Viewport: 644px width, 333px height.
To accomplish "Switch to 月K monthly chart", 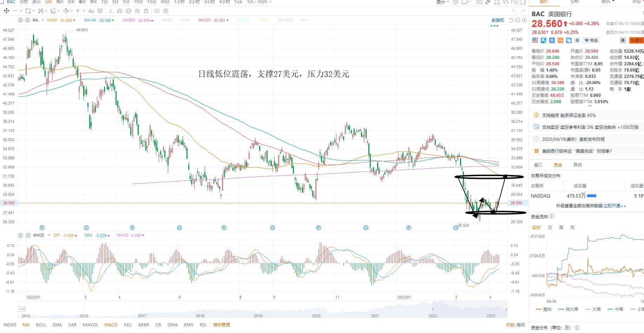I will pyautogui.click(x=71, y=2).
